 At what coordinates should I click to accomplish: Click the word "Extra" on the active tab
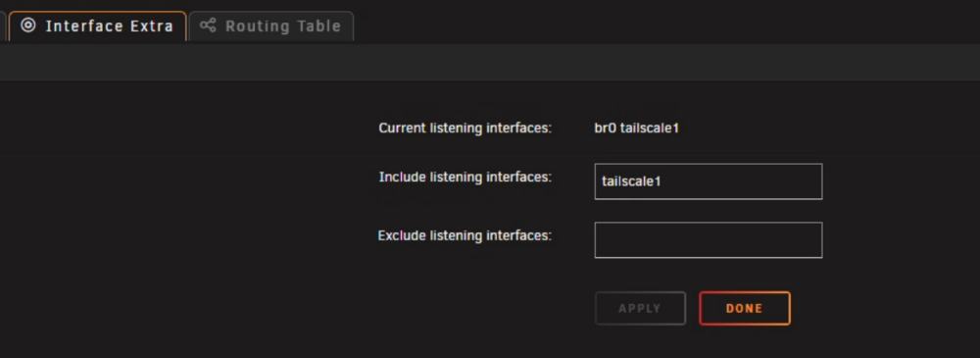[x=152, y=26]
